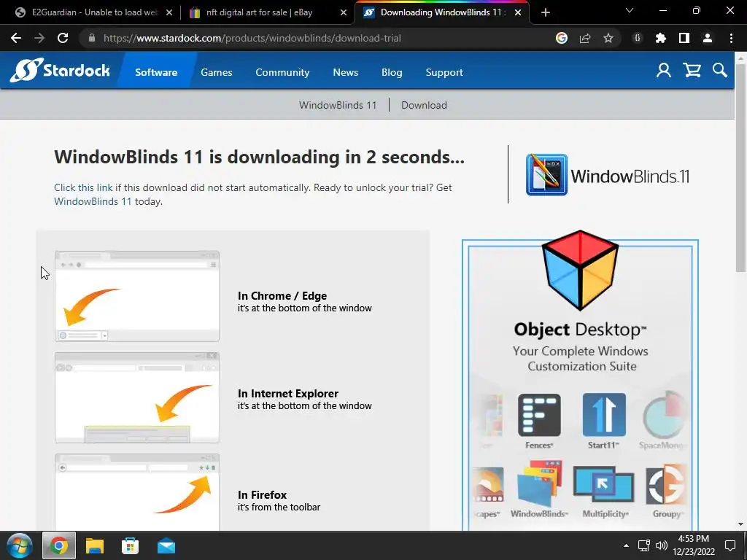This screenshot has width=747, height=560.
Task: Open the Google icon in address bar
Action: [562, 38]
